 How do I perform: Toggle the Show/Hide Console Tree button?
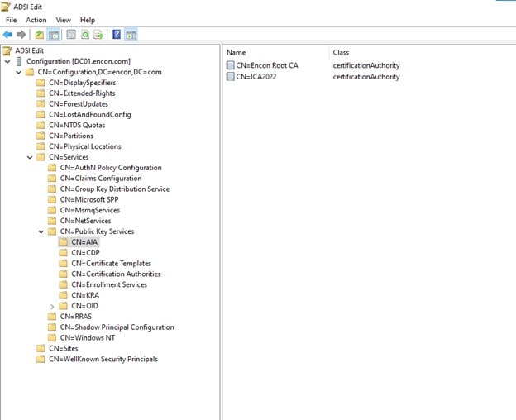click(53, 35)
